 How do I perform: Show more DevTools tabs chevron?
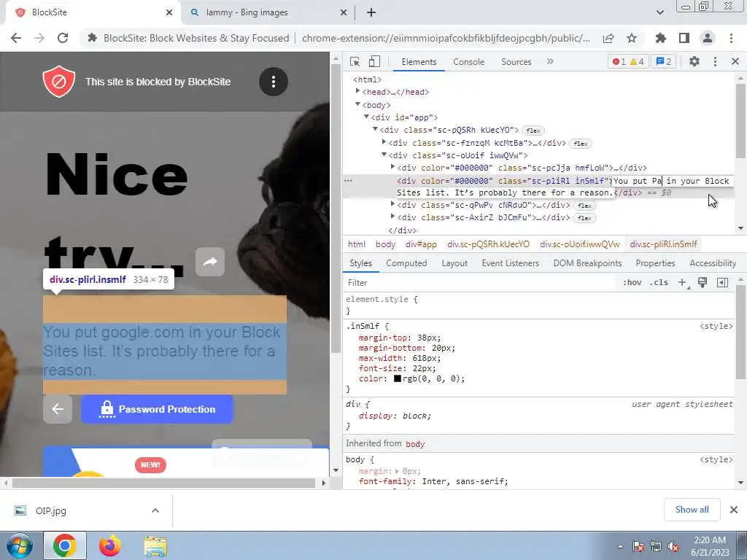click(550, 61)
